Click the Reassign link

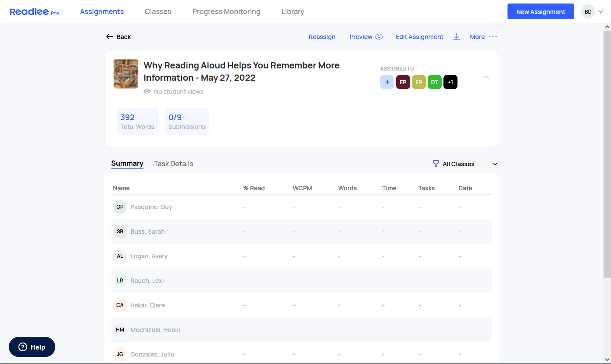pyautogui.click(x=322, y=37)
